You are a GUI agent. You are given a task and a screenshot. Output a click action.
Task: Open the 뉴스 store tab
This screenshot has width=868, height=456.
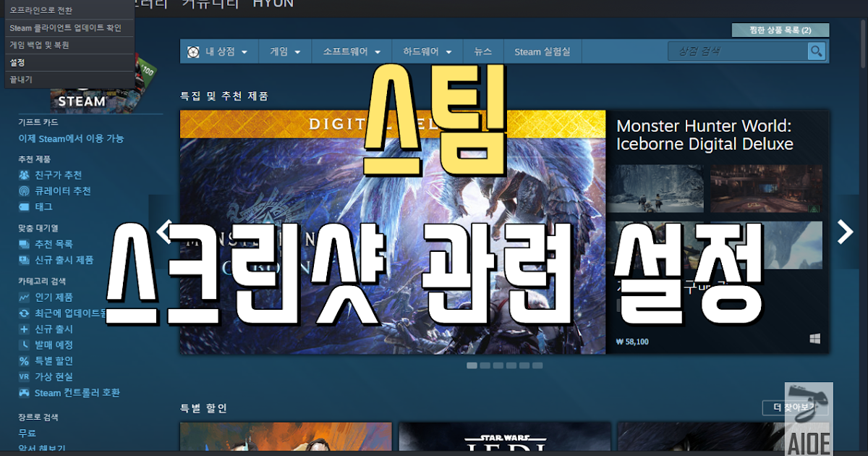(482, 51)
